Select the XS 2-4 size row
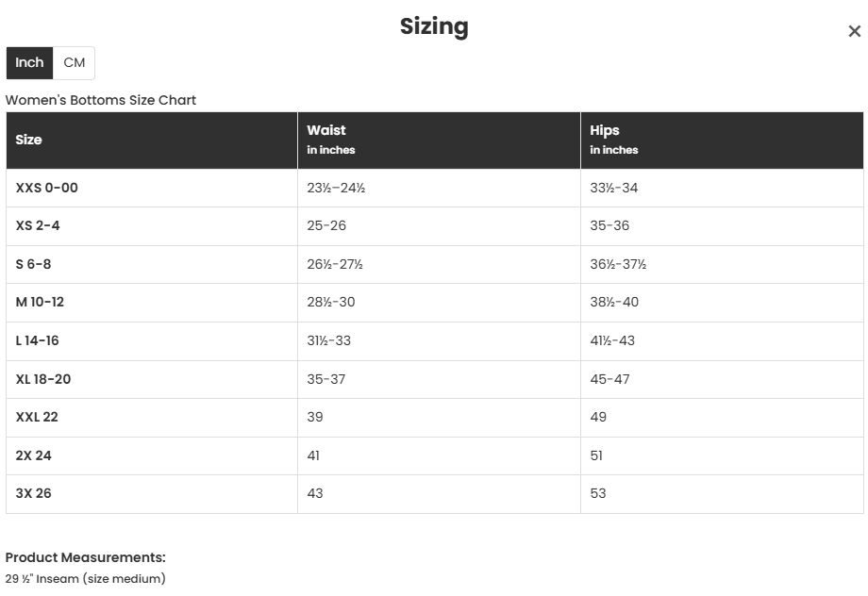 click(38, 226)
